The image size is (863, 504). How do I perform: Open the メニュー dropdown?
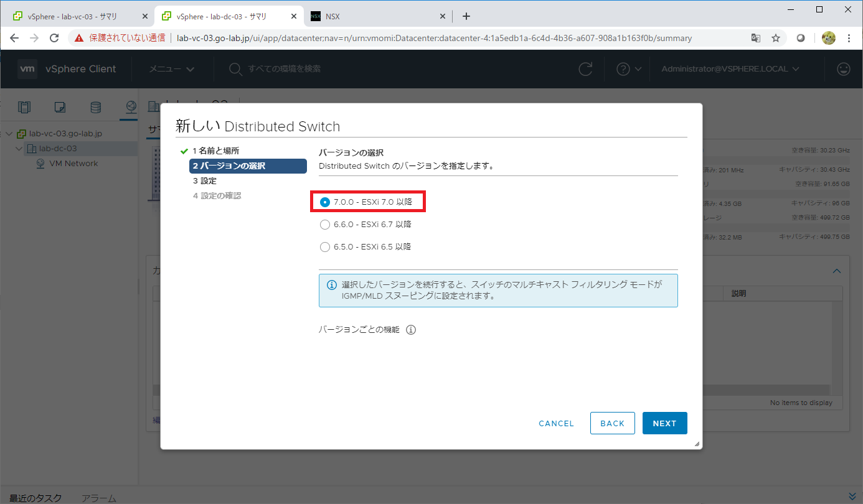[172, 69]
